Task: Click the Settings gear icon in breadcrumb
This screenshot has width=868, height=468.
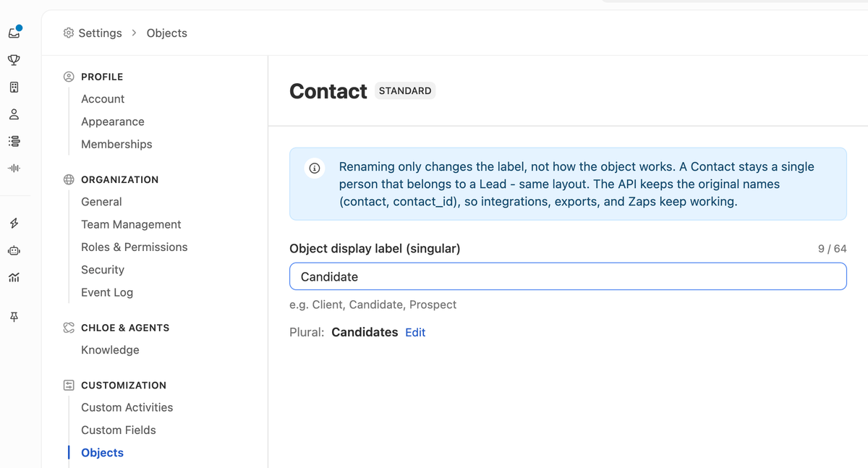Action: 69,33
